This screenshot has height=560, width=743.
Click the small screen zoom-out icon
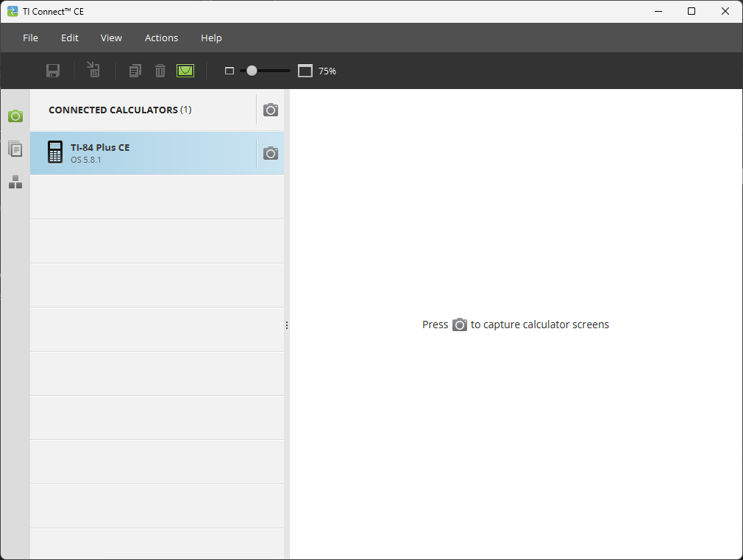(x=229, y=71)
